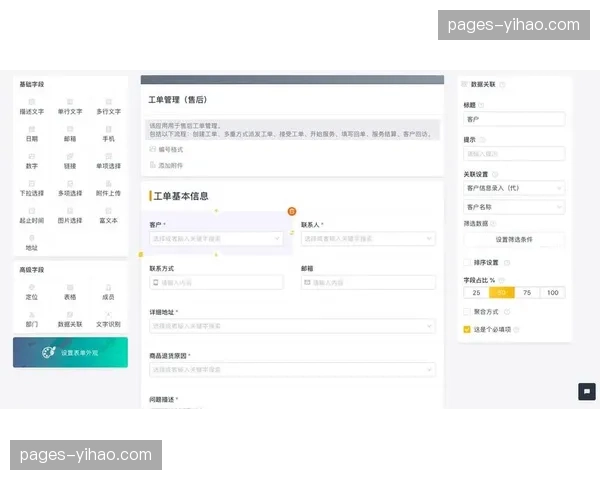The image size is (600, 480).
Task: Click the 提示 input field
Action: [514, 154]
